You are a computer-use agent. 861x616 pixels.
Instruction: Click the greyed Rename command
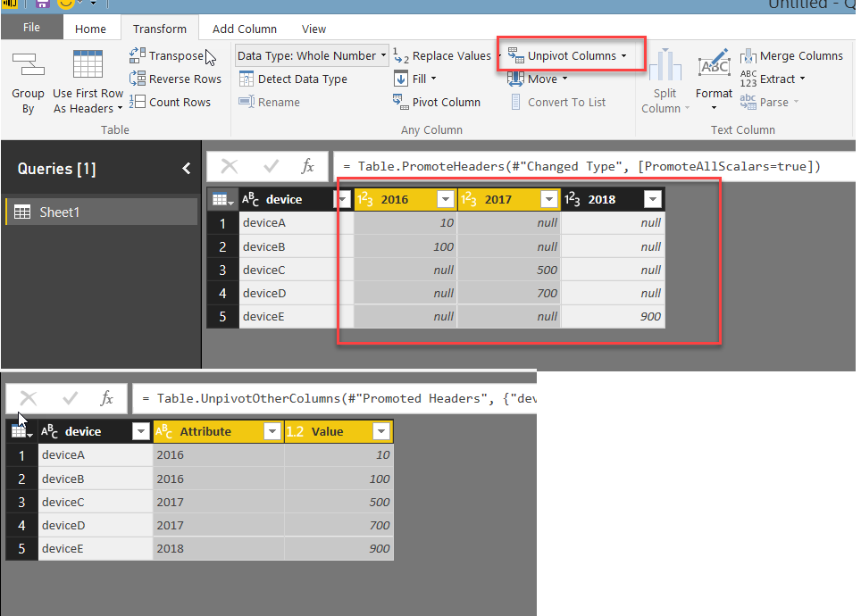pyautogui.click(x=269, y=102)
